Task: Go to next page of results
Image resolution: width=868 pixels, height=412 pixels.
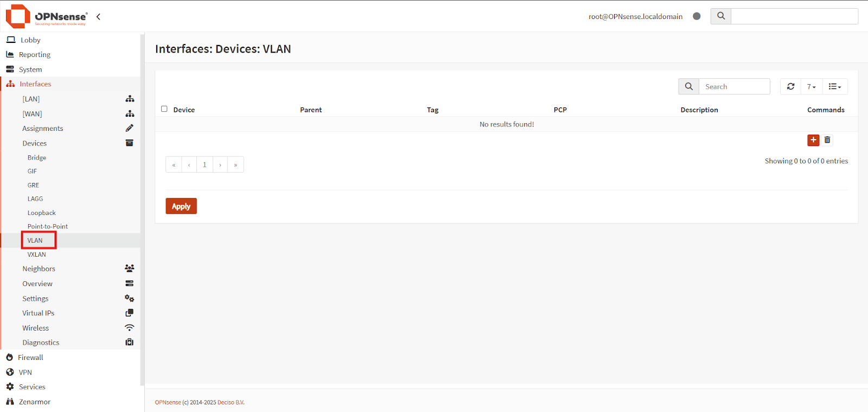Action: [x=220, y=164]
